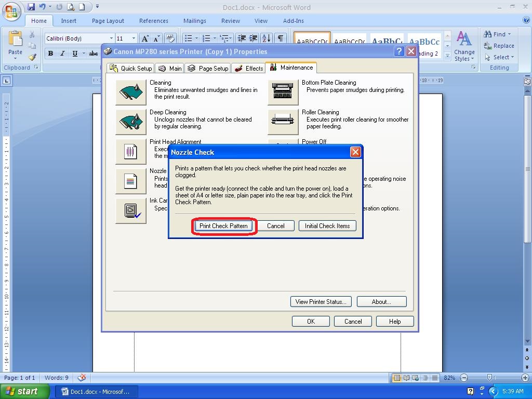Image resolution: width=532 pixels, height=399 pixels.
Task: Click Shrink Font icon
Action: [157, 38]
